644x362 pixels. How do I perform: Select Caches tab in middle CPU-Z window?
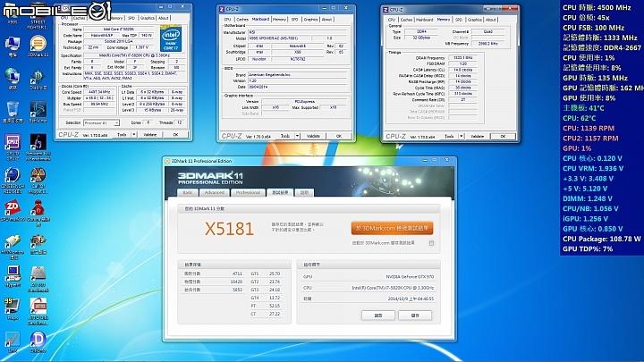pyautogui.click(x=242, y=20)
